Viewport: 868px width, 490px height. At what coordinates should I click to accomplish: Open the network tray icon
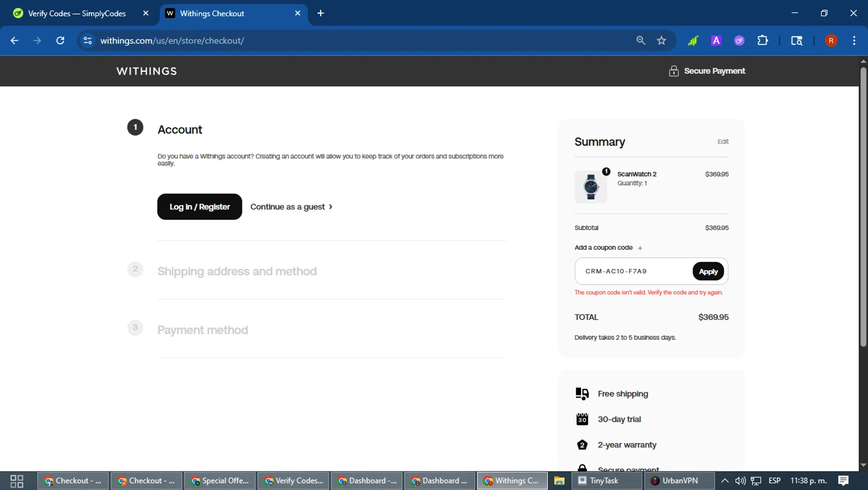(x=756, y=481)
